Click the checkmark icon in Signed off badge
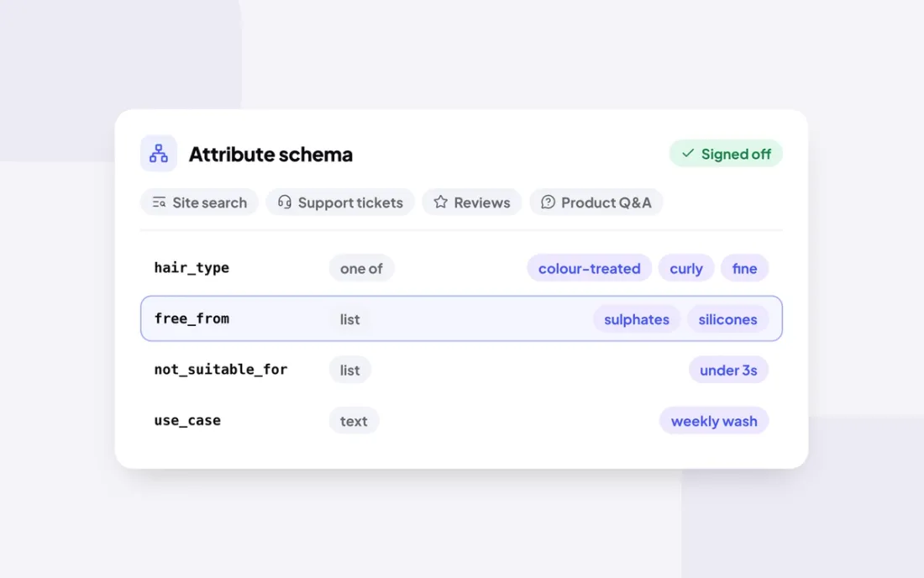 click(x=688, y=153)
